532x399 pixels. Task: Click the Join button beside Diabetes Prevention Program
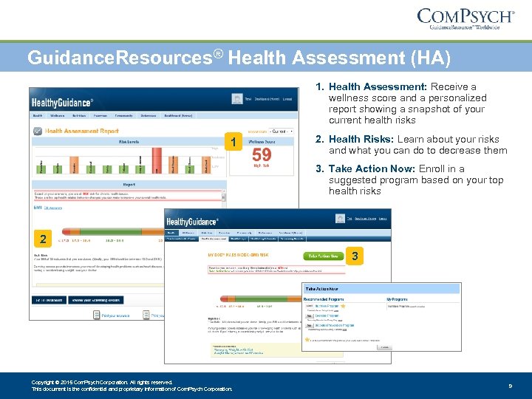[309, 325]
